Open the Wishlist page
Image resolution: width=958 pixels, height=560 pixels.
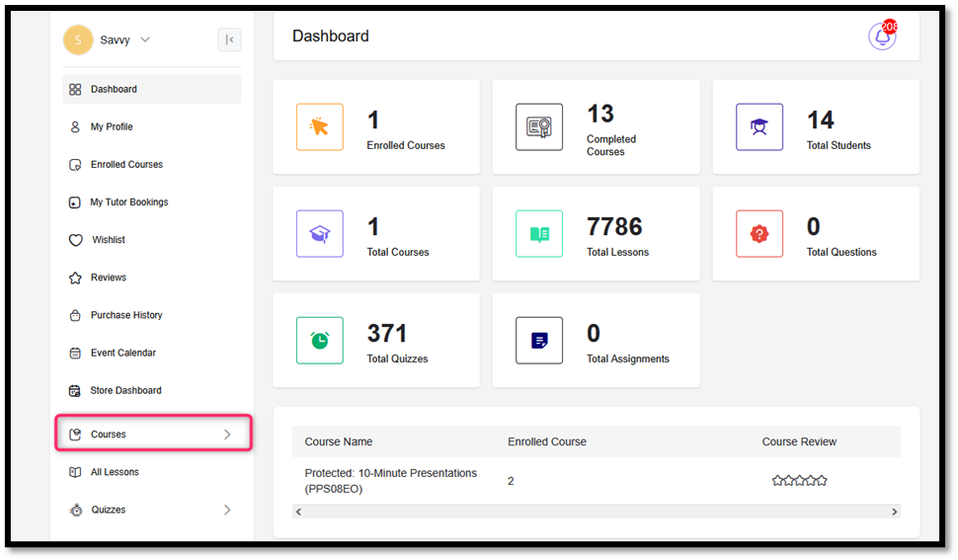pos(109,240)
